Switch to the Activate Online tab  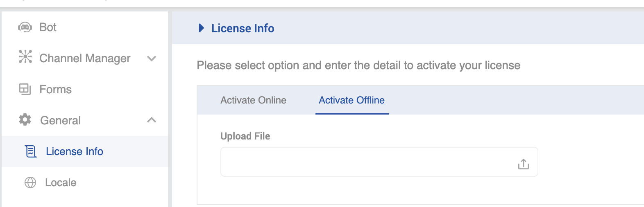tap(253, 100)
